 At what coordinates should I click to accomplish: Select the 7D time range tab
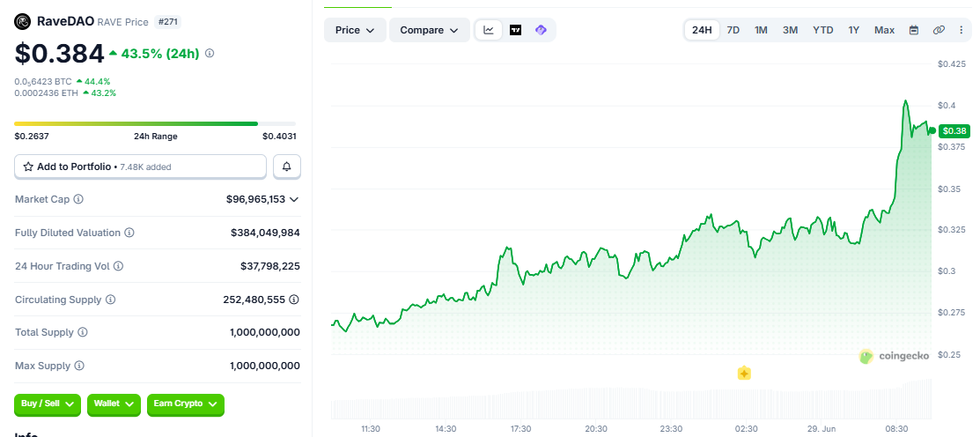[733, 30]
